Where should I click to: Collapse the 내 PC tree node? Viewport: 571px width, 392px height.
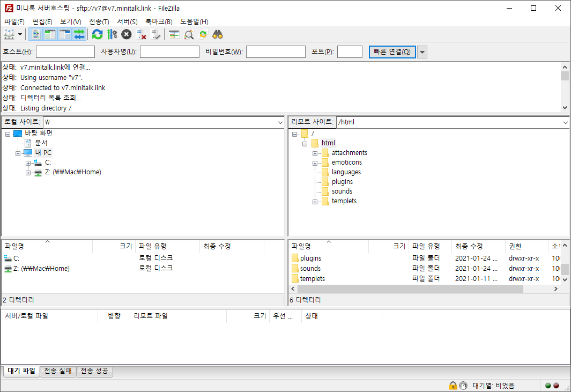[x=18, y=153]
